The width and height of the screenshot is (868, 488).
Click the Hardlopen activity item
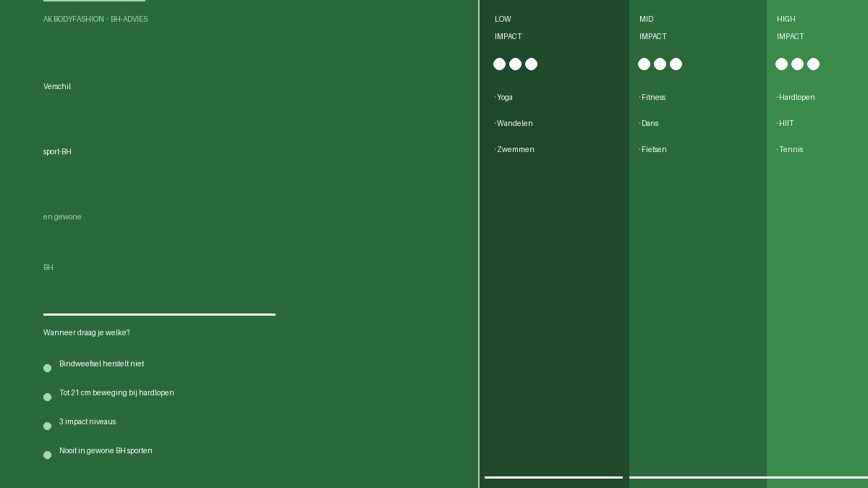796,97
